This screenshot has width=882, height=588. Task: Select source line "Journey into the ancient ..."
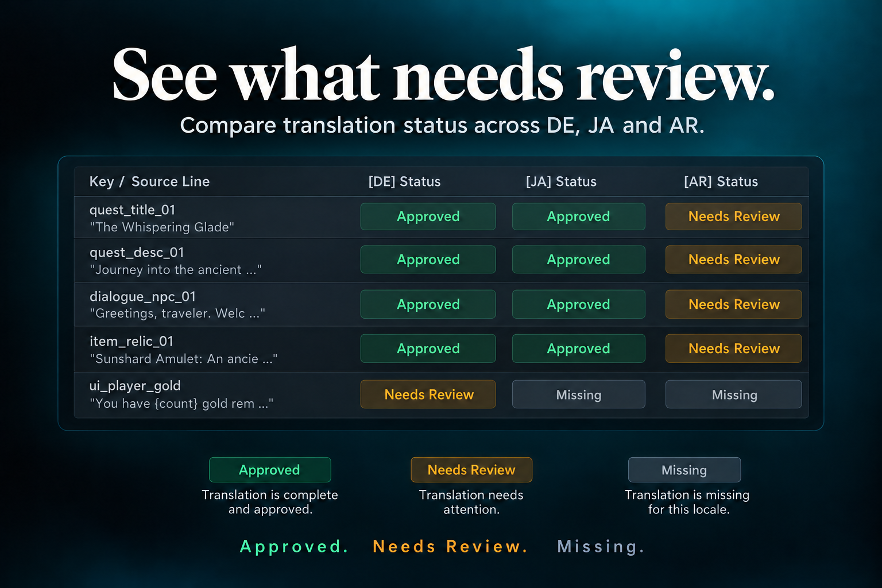point(176,270)
